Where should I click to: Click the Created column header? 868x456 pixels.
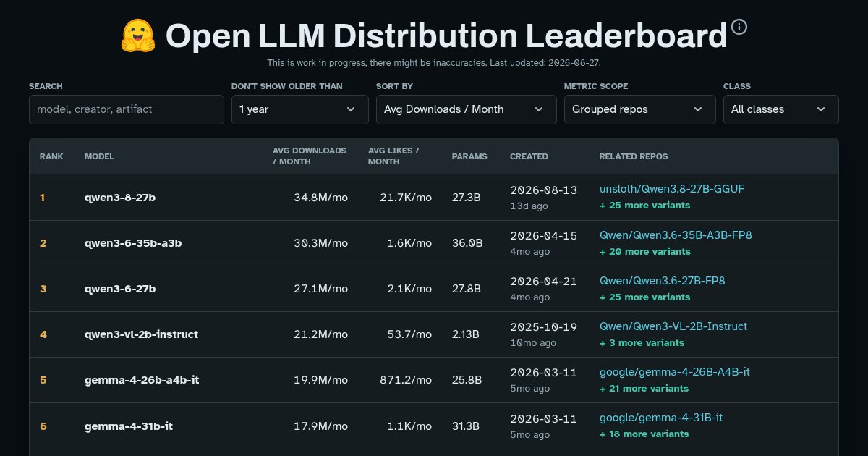(529, 156)
